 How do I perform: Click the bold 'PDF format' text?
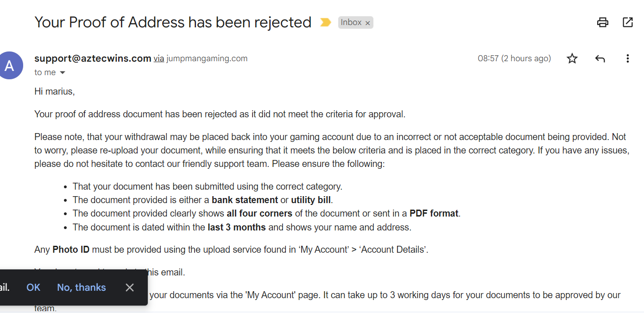tap(434, 214)
